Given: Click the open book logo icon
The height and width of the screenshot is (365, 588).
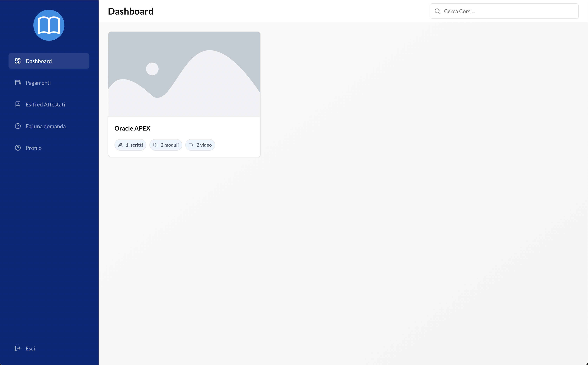Looking at the screenshot, I should click(x=49, y=25).
